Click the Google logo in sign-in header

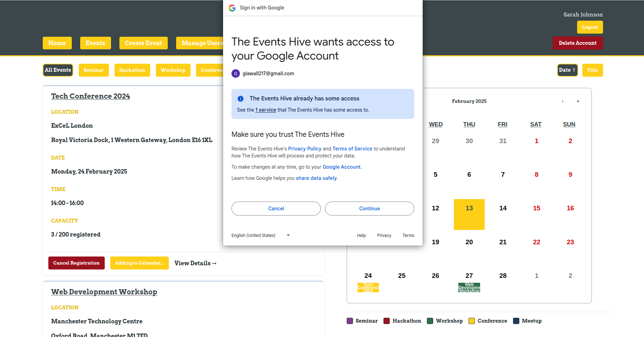(x=232, y=8)
